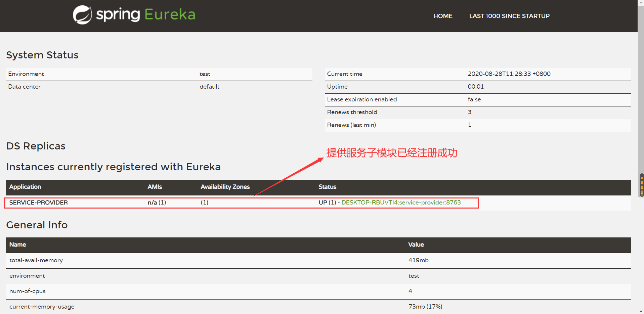Select the total-avail-memory row
Viewport: 644px width, 314px height.
click(x=36, y=260)
